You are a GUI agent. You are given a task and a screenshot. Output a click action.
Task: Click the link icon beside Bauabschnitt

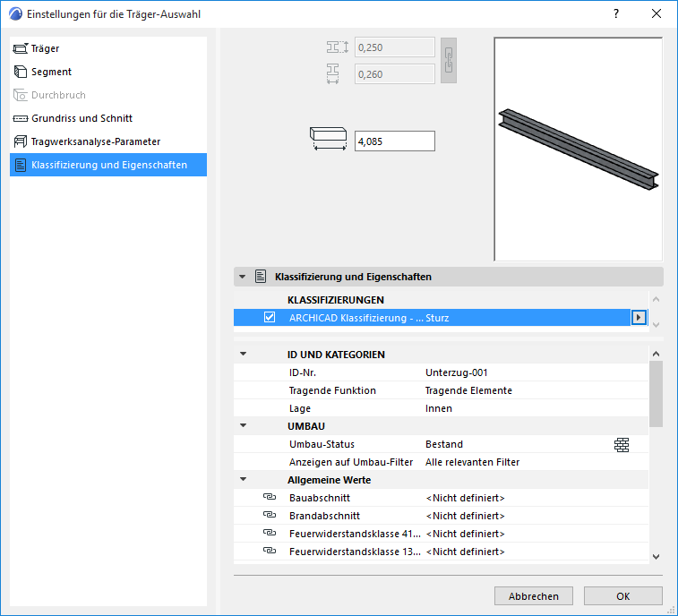(x=270, y=497)
